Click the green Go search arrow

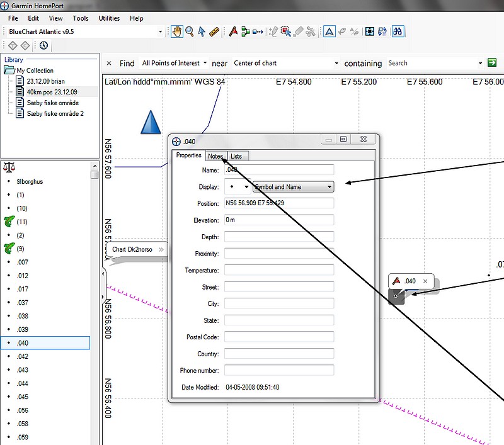click(x=492, y=62)
